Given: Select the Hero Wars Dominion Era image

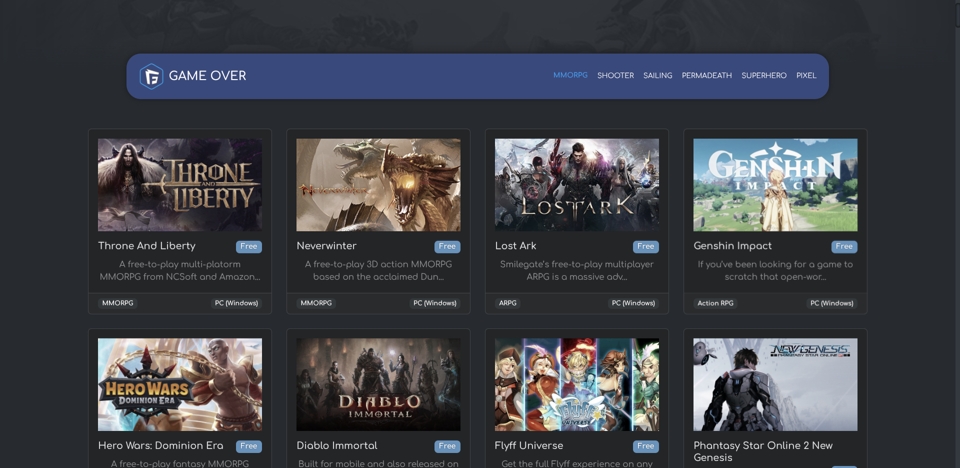Looking at the screenshot, I should [x=180, y=385].
